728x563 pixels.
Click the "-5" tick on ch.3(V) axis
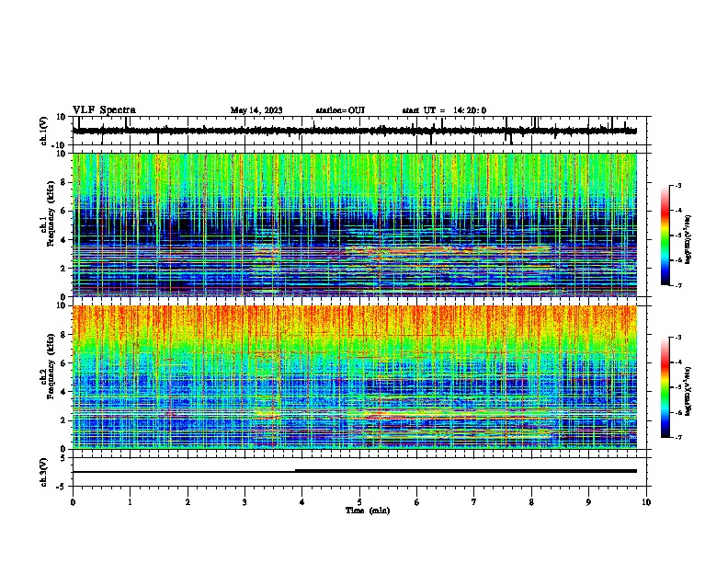click(x=63, y=487)
